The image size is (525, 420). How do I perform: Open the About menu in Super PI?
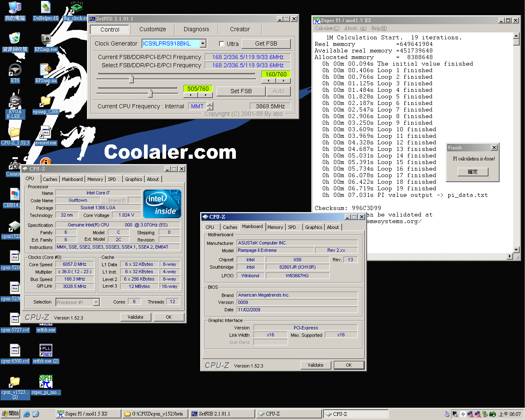point(355,28)
